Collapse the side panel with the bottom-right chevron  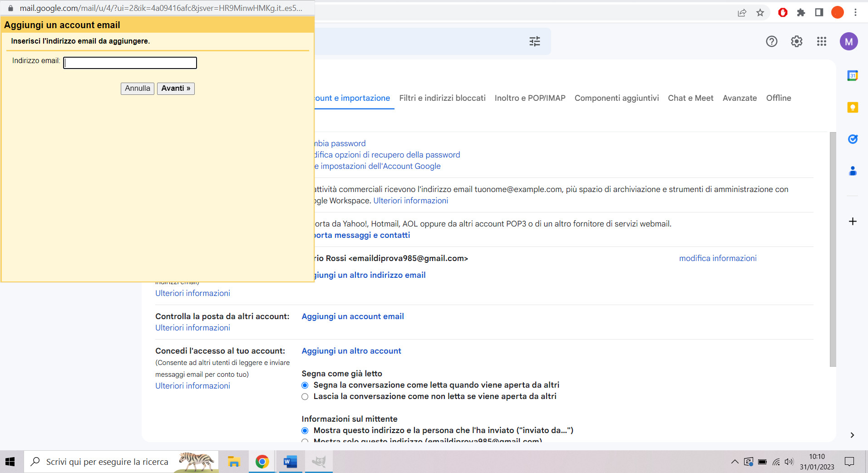pyautogui.click(x=852, y=435)
